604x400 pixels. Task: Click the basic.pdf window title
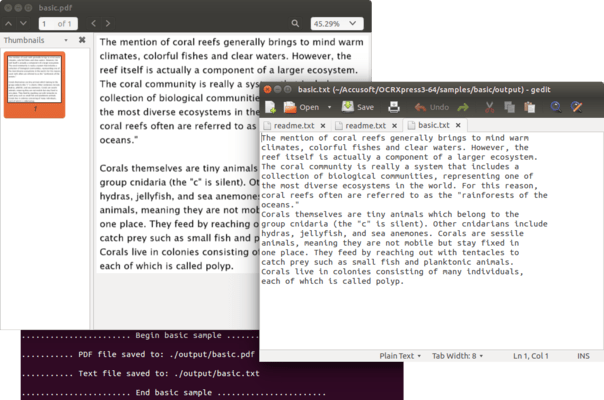pos(55,8)
